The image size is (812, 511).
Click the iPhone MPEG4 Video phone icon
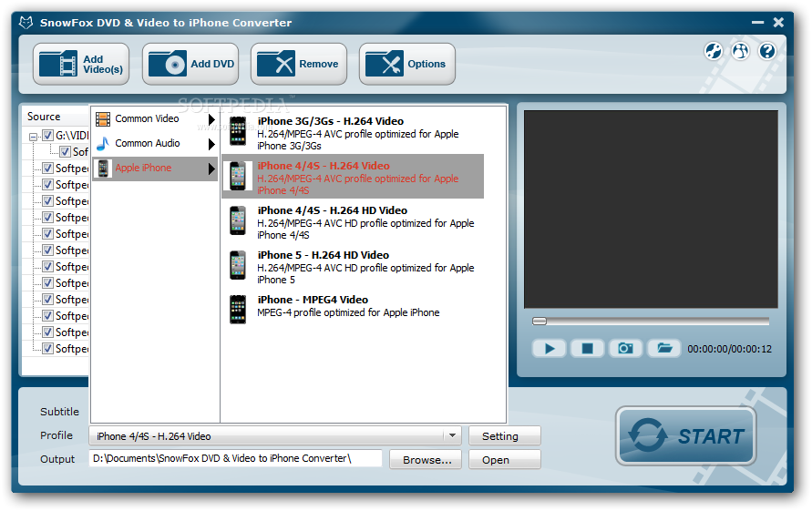(238, 310)
